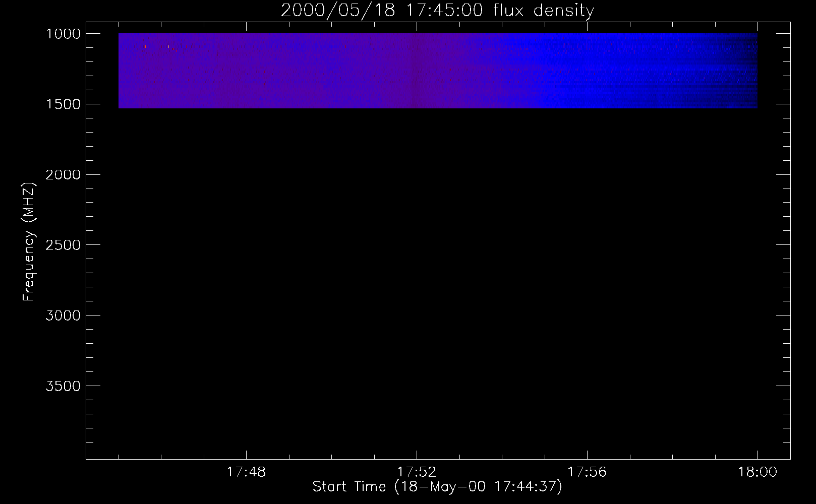
Task: Click the 17:52 time tick label
Action: 417,472
